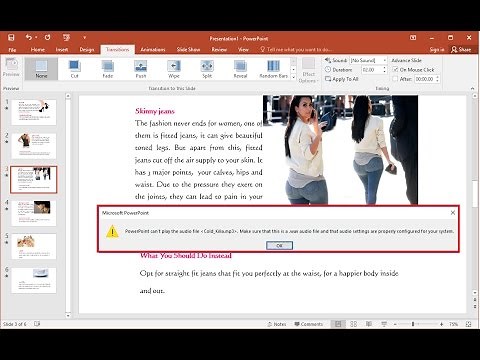Image resolution: width=480 pixels, height=360 pixels.
Task: Click the zoom slider handle
Action: coord(413,324)
